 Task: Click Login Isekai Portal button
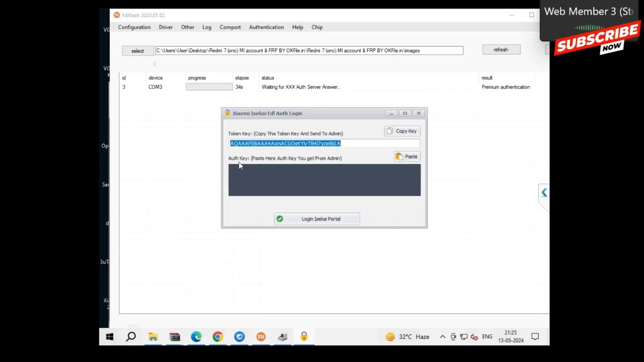[x=317, y=219]
